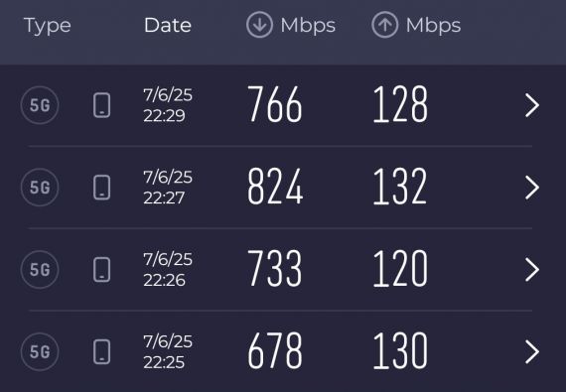Click the 5G badge for the 22:29 test
Image resolution: width=566 pixels, height=392 pixels.
point(40,105)
